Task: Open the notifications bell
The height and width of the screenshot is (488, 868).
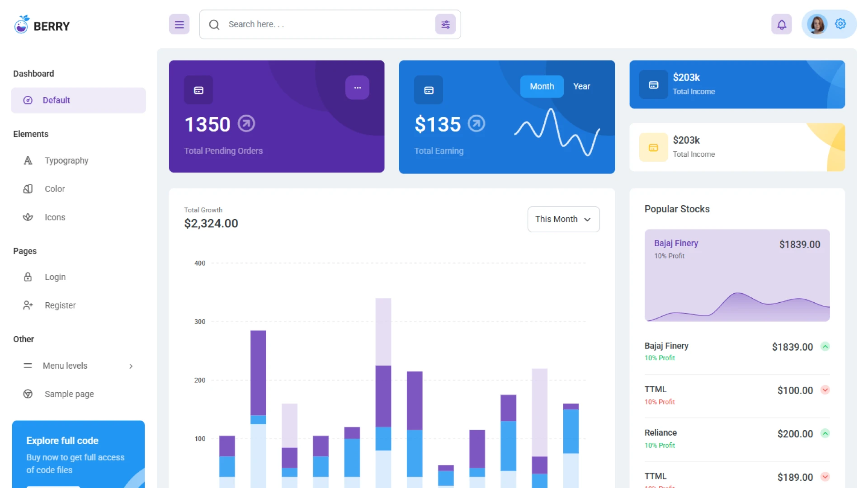Action: point(782,24)
